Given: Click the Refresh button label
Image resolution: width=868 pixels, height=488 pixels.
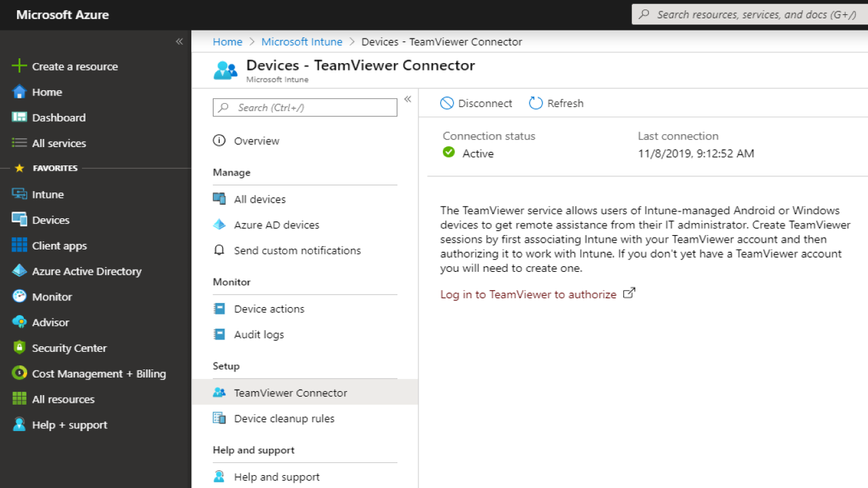Looking at the screenshot, I should 566,103.
